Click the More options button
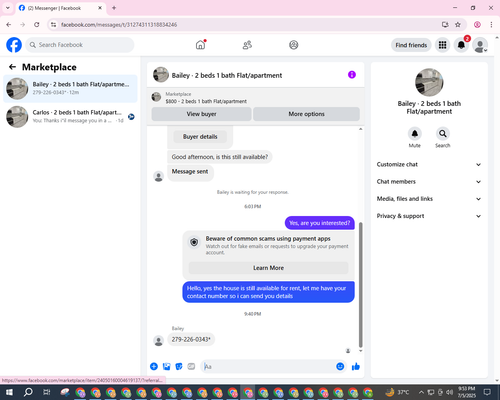This screenshot has height=400, width=500. pyautogui.click(x=306, y=114)
